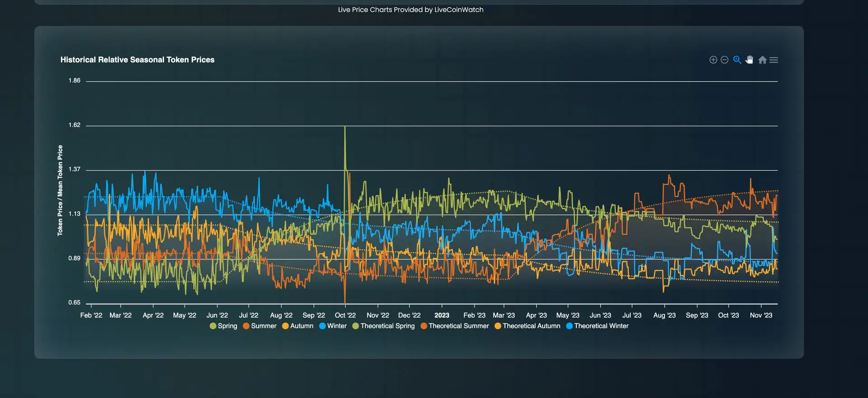Click the zoom out minus icon
The height and width of the screenshot is (398, 868).
point(724,60)
